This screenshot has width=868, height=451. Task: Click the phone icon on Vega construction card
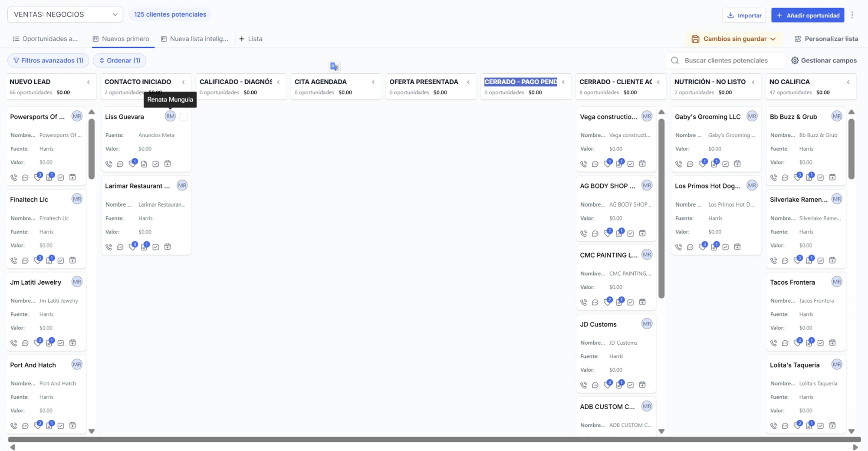pyautogui.click(x=584, y=164)
